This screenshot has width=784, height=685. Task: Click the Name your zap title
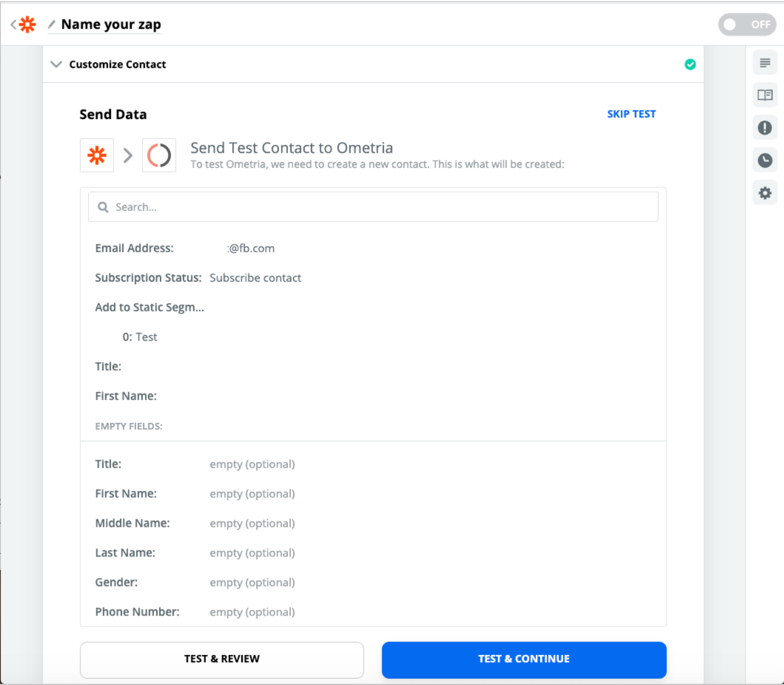[x=111, y=24]
